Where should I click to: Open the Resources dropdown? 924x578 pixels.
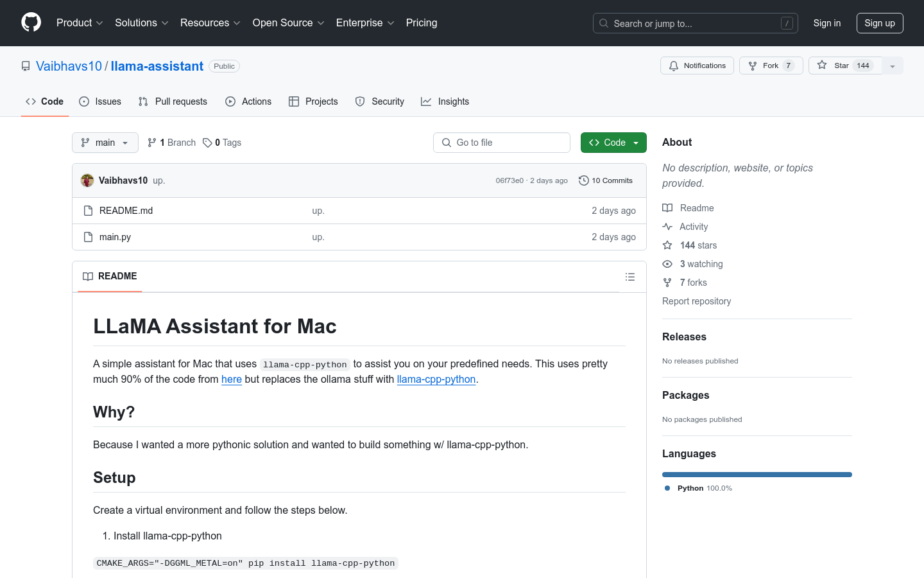[x=210, y=23]
